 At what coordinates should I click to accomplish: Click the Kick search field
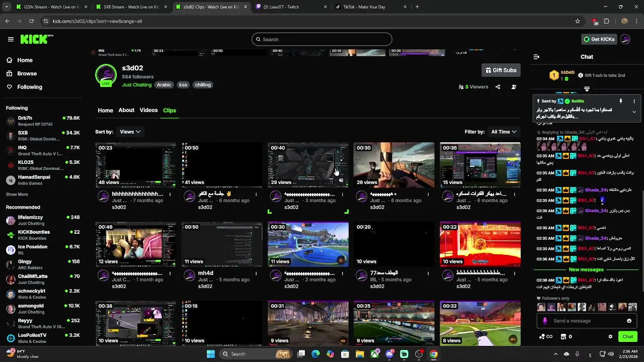(322, 39)
